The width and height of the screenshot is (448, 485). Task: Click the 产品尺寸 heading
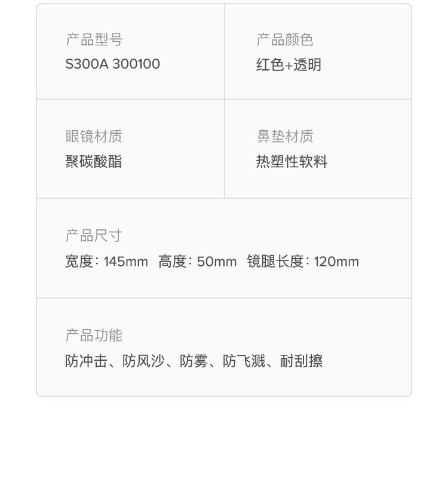(94, 236)
